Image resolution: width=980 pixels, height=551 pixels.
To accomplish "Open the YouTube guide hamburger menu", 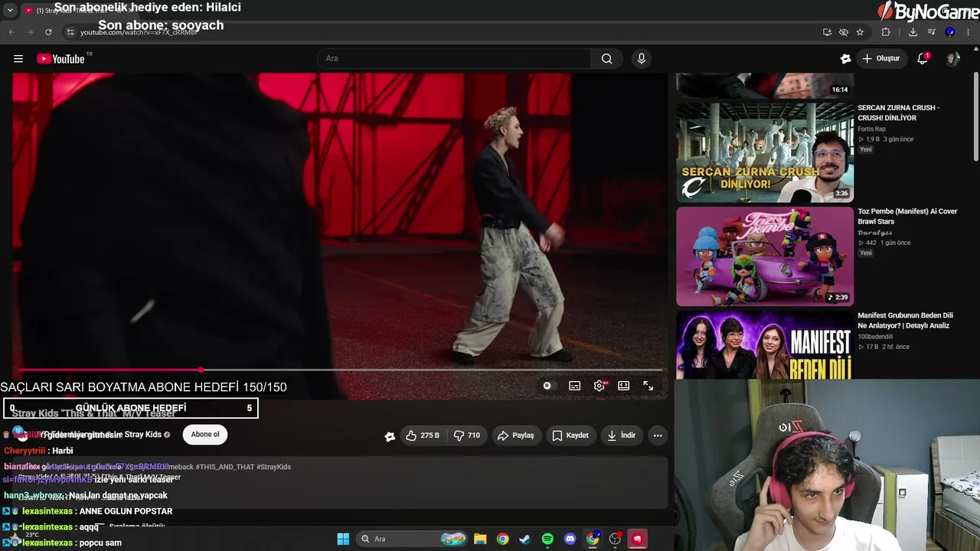I will [x=18, y=59].
